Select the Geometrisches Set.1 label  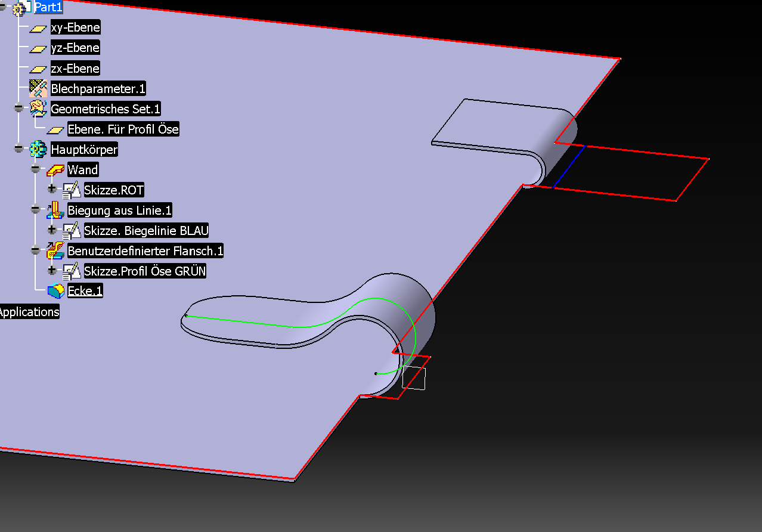tap(106, 109)
